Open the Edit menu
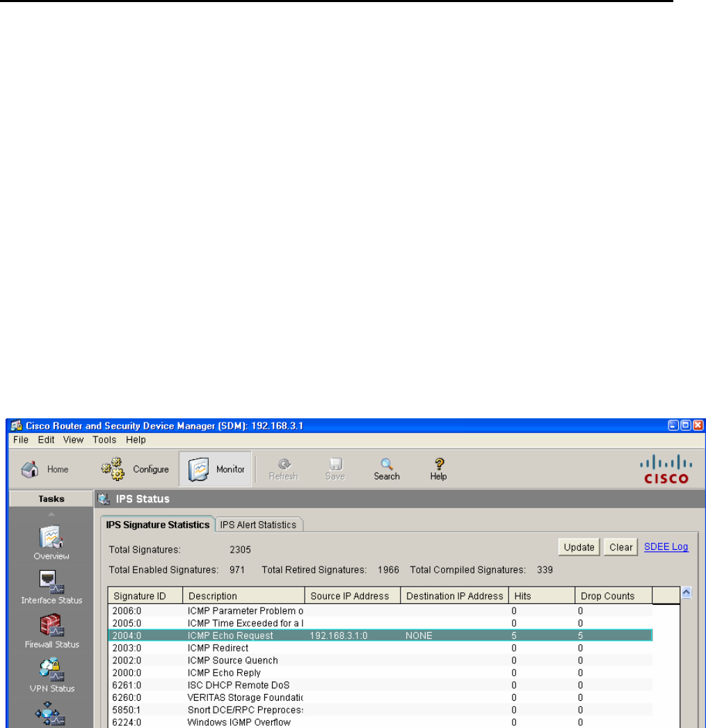This screenshot has width=706, height=728. 46,440
